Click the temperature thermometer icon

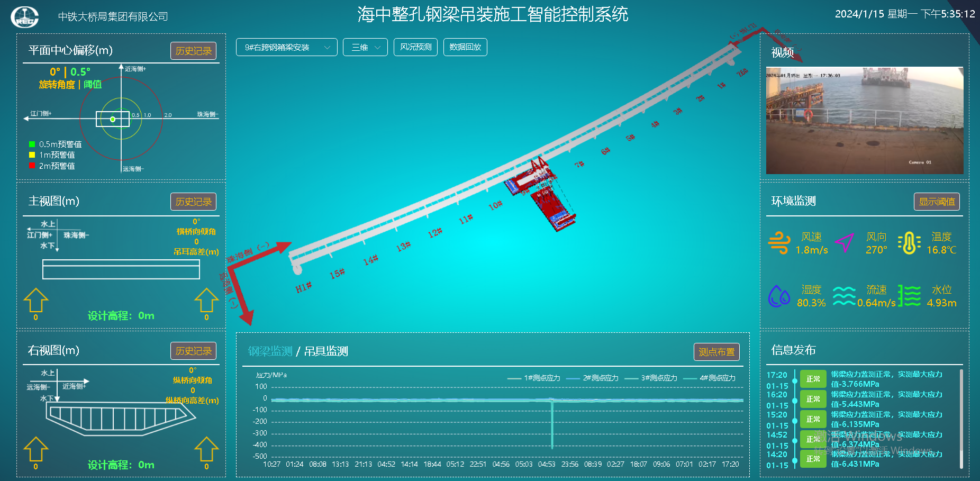click(x=909, y=243)
